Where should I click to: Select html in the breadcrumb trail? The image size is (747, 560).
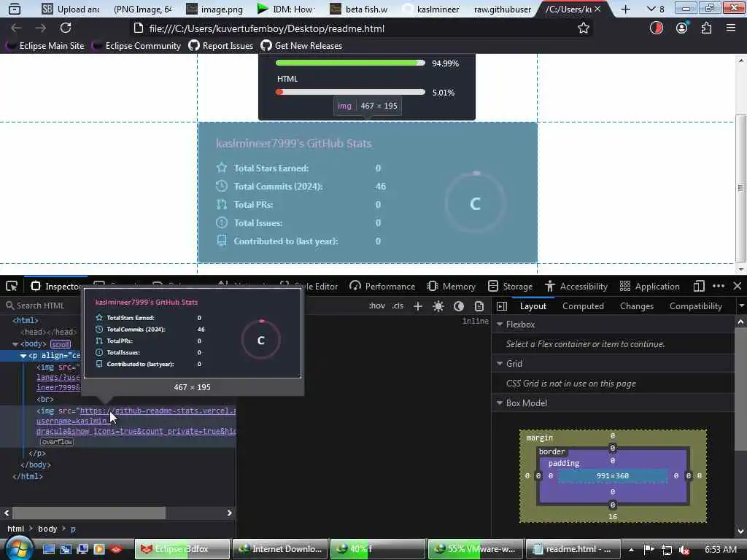pos(16,529)
